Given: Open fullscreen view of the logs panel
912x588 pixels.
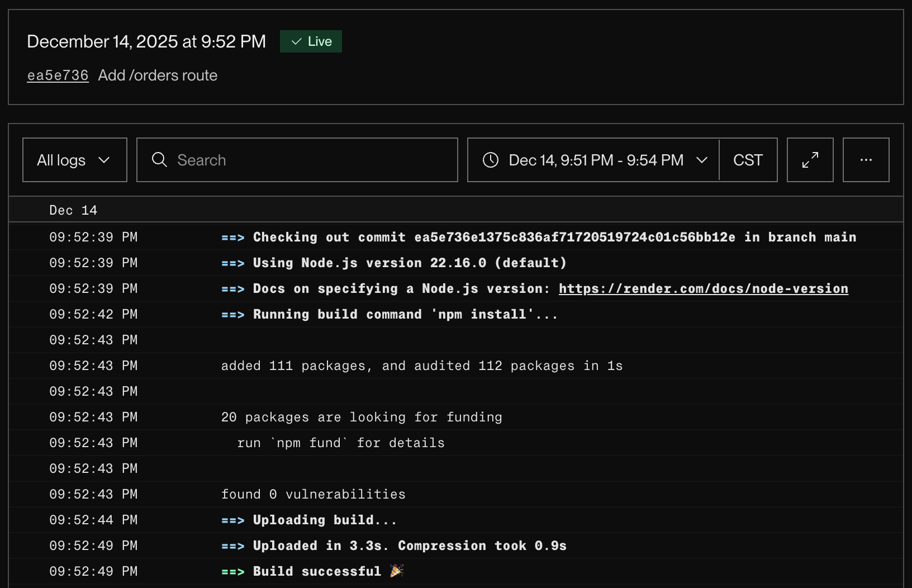Looking at the screenshot, I should 810,160.
